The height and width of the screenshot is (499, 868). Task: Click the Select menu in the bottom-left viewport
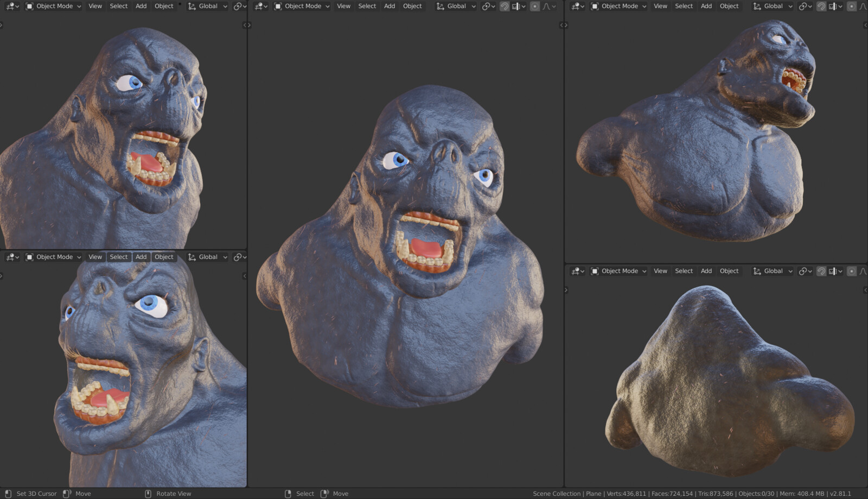coord(119,256)
